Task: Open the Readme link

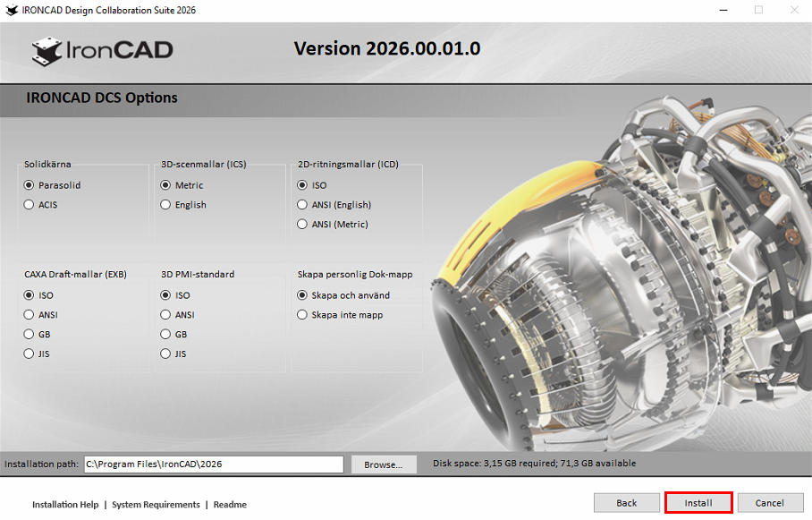Action: [230, 505]
